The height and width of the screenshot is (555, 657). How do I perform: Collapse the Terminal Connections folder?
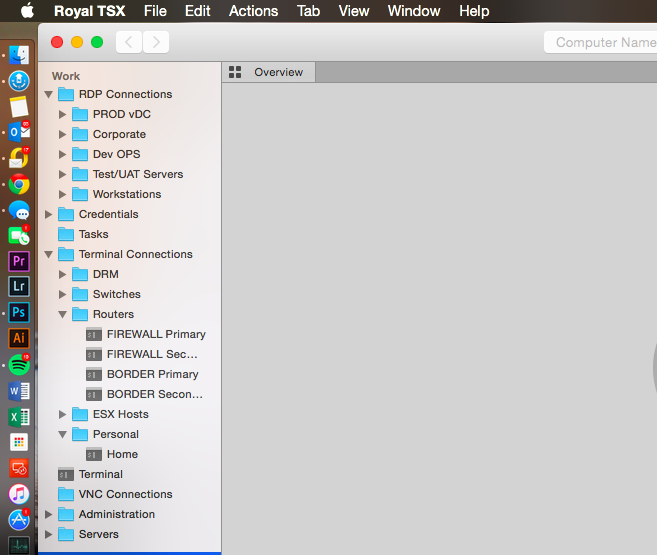(x=49, y=255)
